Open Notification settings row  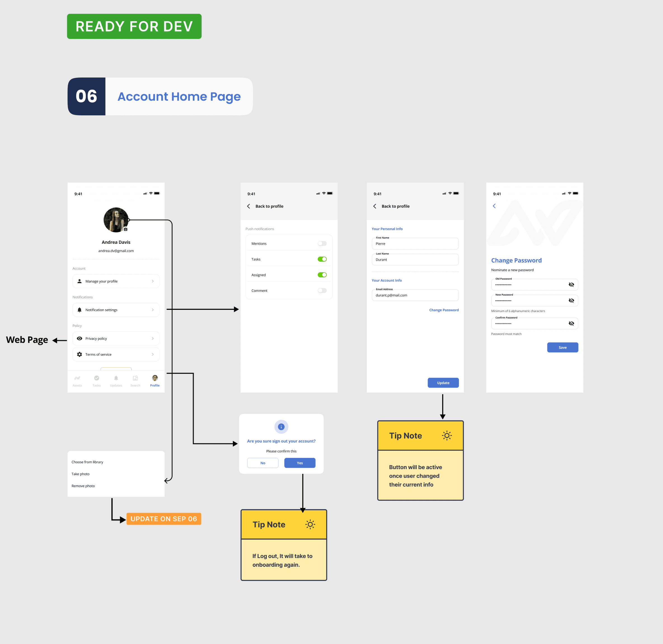pyautogui.click(x=116, y=310)
